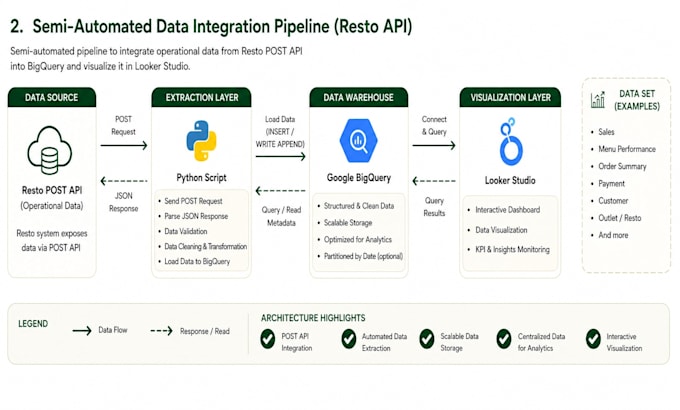Click the dashed arrow above Query / Read Metadata

coord(281,190)
